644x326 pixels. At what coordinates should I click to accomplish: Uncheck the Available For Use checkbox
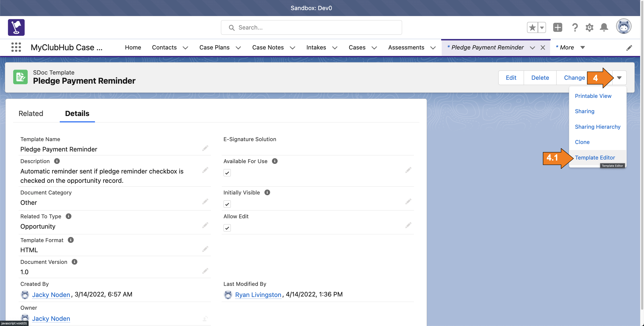click(227, 173)
